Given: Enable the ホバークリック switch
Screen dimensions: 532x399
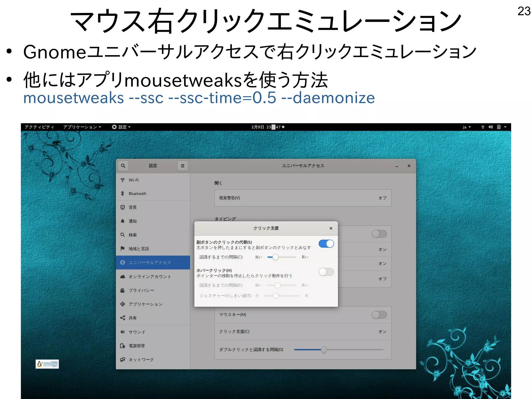Looking at the screenshot, I should (x=326, y=272).
